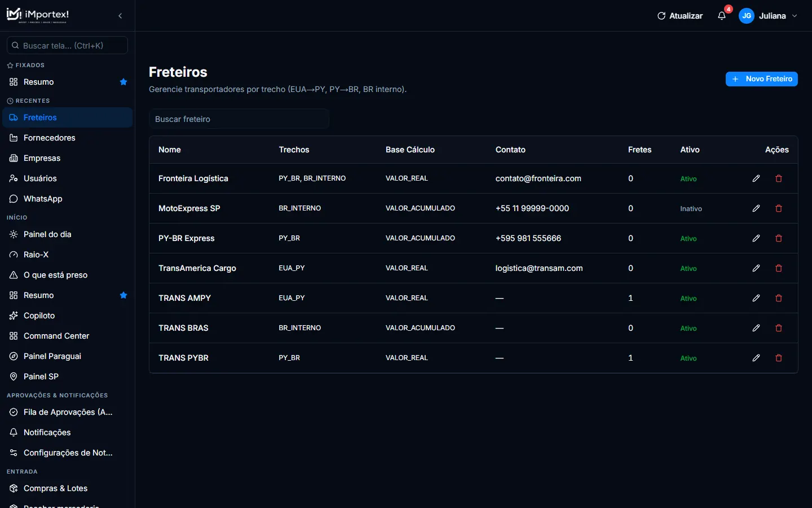Click the Buscar tela search box

point(67,45)
